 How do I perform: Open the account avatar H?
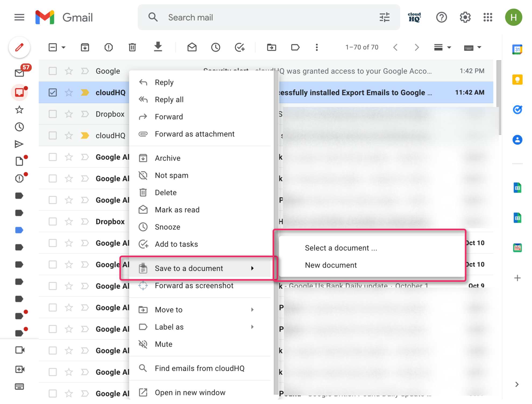[513, 17]
